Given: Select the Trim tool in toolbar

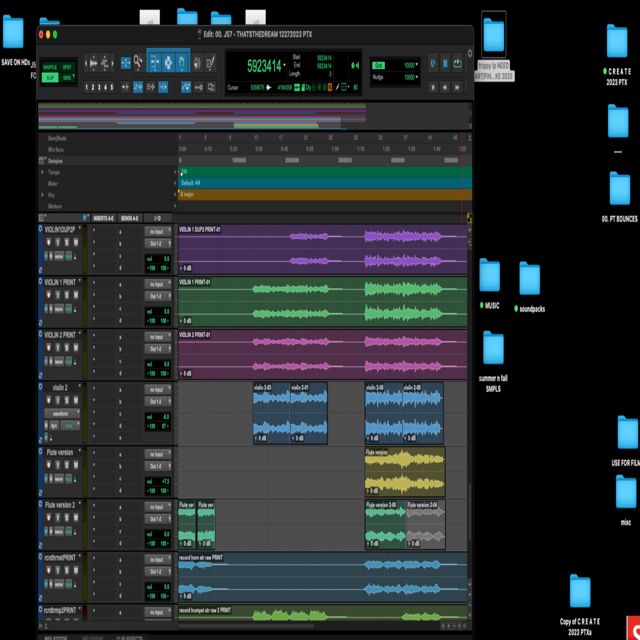Looking at the screenshot, I should click(x=154, y=63).
